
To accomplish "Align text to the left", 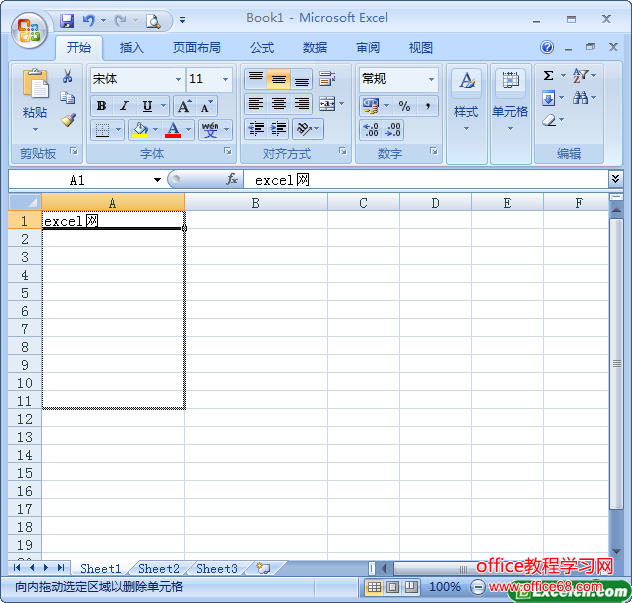I will click(256, 104).
